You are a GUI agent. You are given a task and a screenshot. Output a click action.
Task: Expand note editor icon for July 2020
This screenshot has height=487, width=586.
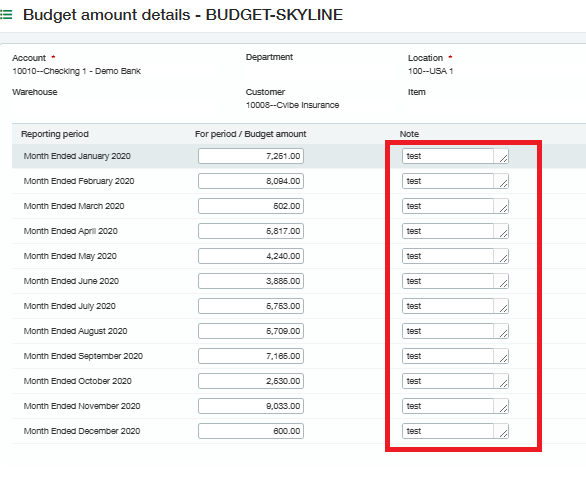(x=501, y=306)
